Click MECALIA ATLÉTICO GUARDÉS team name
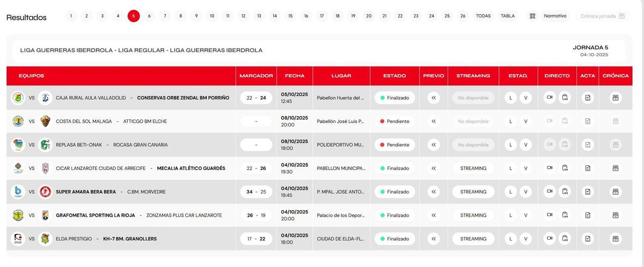The width and height of the screenshot is (644, 267). 191,168
